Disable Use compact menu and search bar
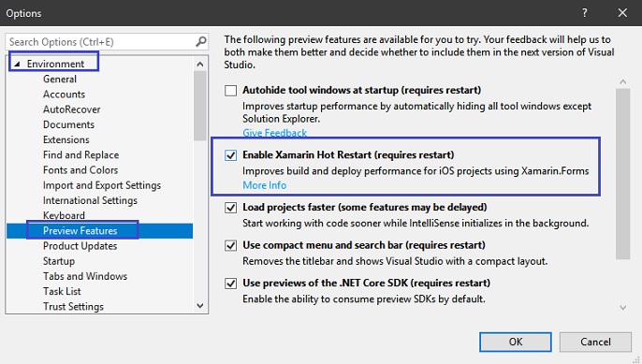642x364 pixels. click(230, 245)
